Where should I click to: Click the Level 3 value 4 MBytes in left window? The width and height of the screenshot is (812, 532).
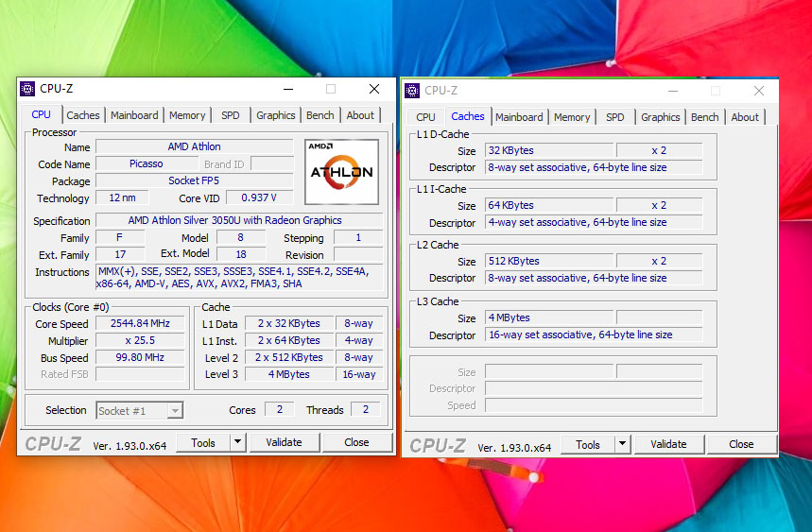click(x=289, y=374)
